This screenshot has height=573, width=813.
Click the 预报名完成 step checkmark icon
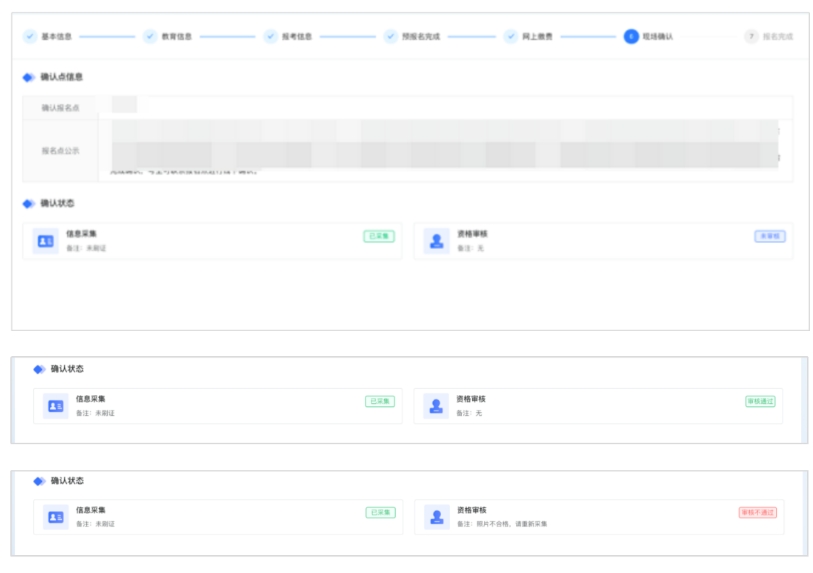391,36
